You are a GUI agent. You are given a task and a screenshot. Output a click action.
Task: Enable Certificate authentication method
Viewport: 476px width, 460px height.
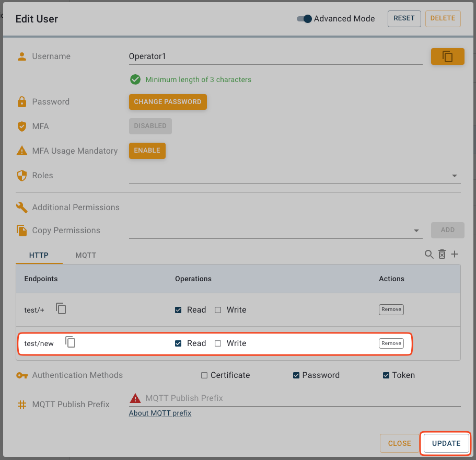tap(204, 375)
